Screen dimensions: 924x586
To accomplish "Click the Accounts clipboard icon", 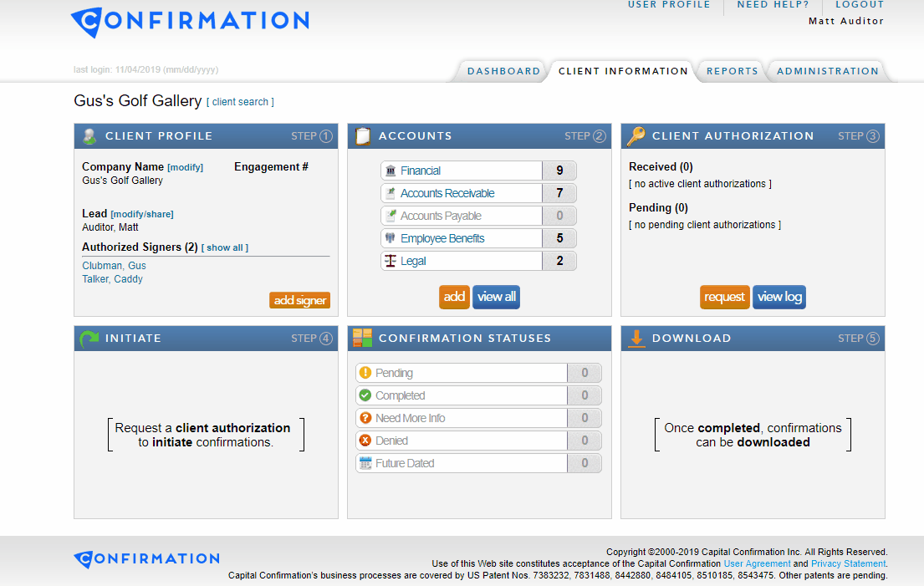I will tap(363, 136).
